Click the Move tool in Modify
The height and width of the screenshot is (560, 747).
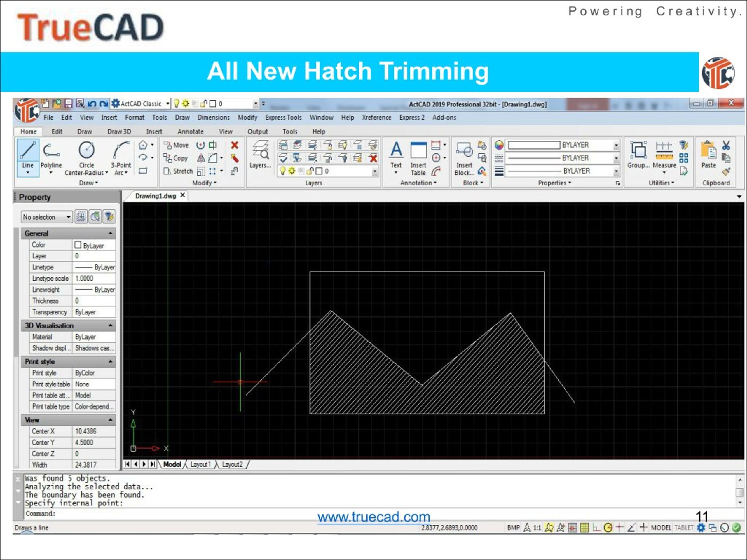click(176, 145)
